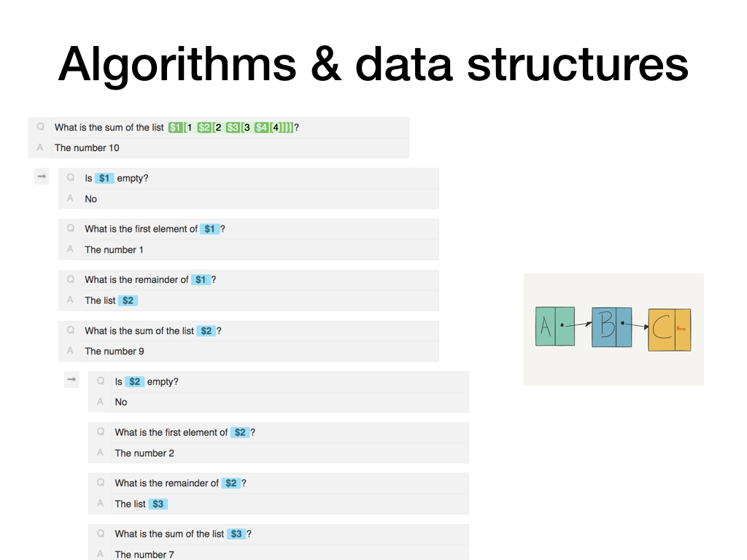747x560 pixels.
Task: Click the $2 tag in "remainder of $2"
Action: click(x=231, y=483)
